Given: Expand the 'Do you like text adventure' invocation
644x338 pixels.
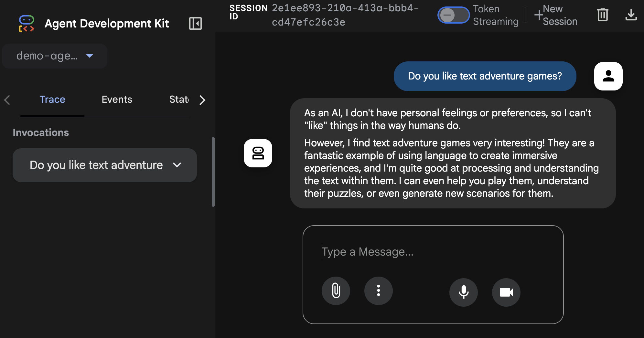Looking at the screenshot, I should tap(105, 165).
